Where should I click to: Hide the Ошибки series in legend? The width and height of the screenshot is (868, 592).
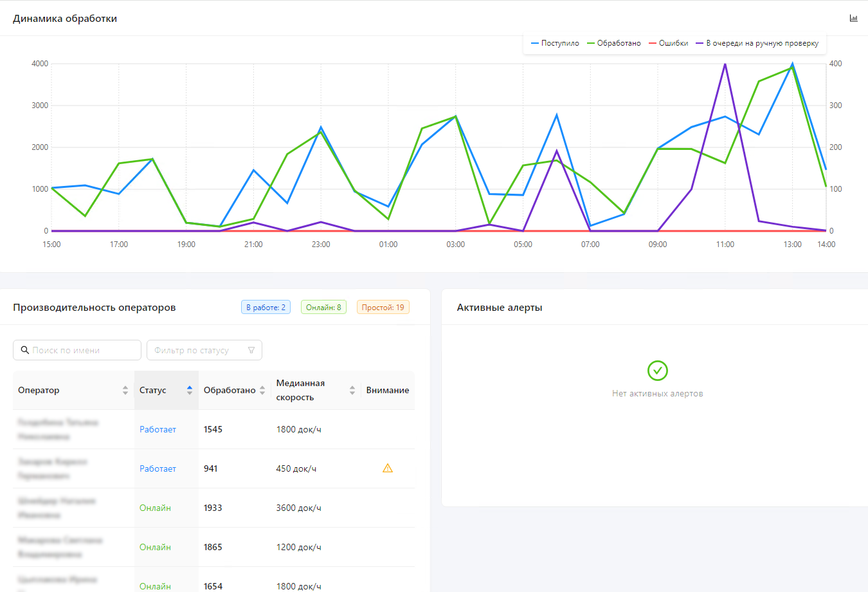pyautogui.click(x=669, y=43)
